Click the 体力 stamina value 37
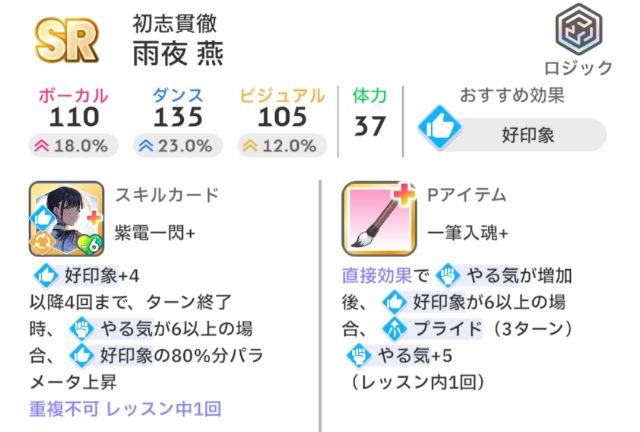Image resolution: width=640 pixels, height=432 pixels. pyautogui.click(x=370, y=126)
